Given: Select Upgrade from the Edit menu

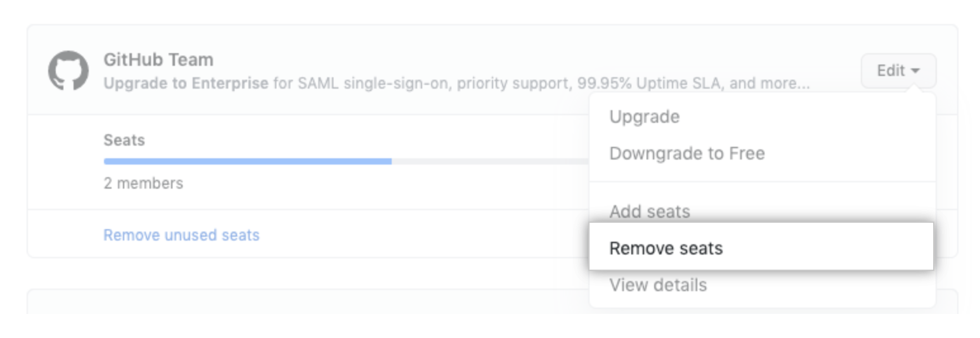Looking at the screenshot, I should (644, 117).
